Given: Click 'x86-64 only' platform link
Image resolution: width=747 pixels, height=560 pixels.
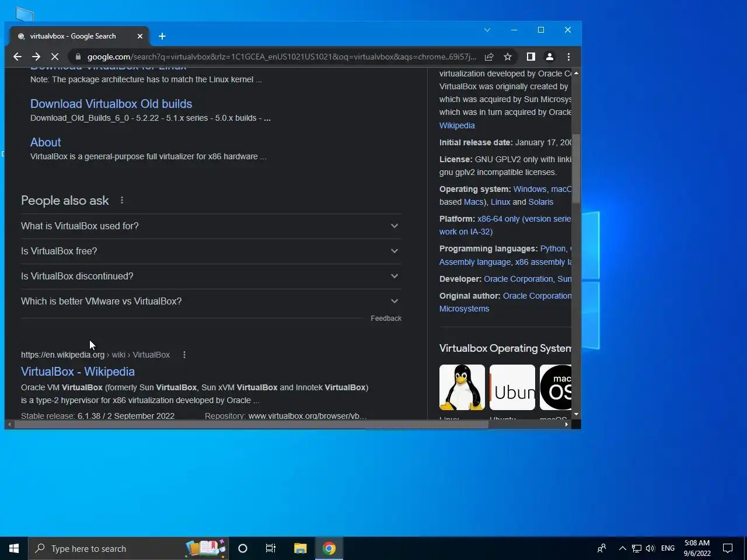Looking at the screenshot, I should 498,219.
